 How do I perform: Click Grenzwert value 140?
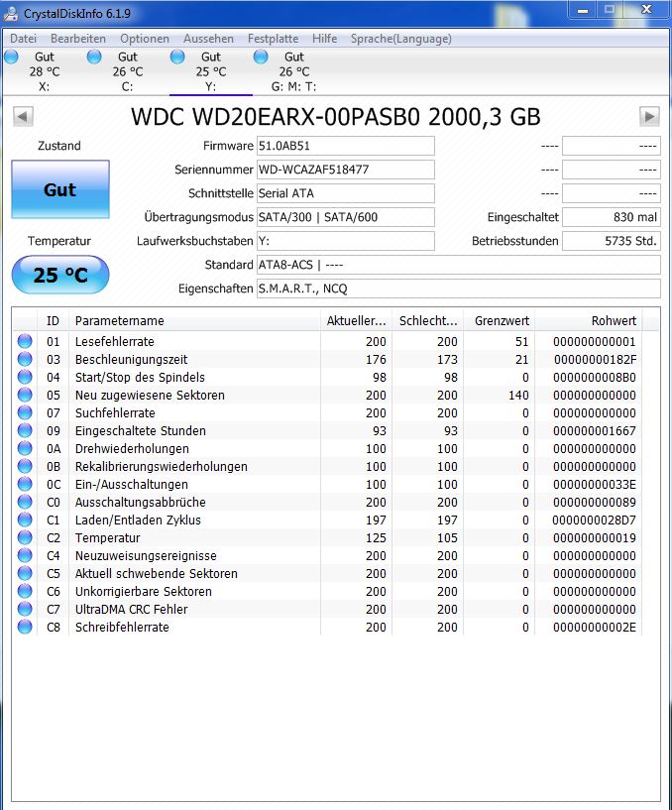click(518, 395)
